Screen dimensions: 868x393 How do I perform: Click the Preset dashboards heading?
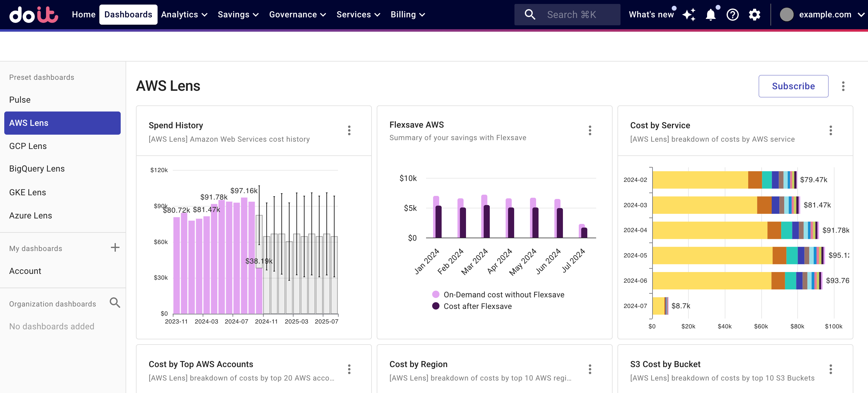[x=41, y=77]
